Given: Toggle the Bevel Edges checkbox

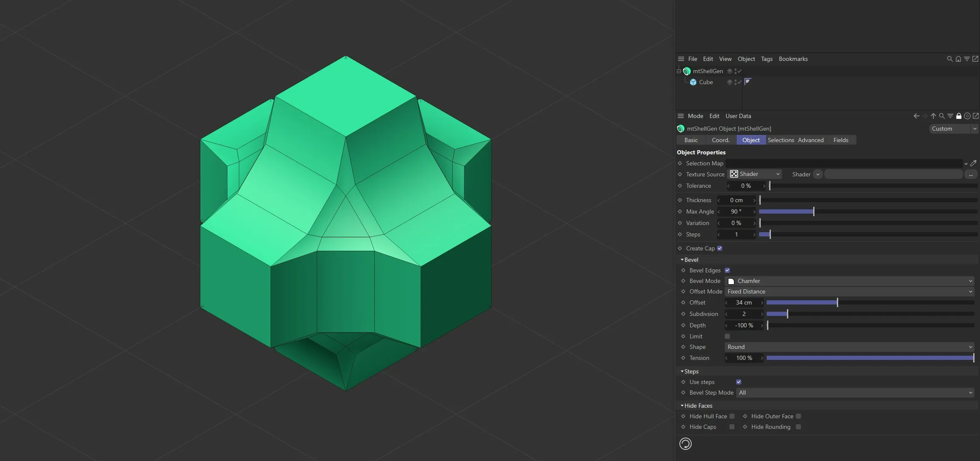Looking at the screenshot, I should pos(727,270).
